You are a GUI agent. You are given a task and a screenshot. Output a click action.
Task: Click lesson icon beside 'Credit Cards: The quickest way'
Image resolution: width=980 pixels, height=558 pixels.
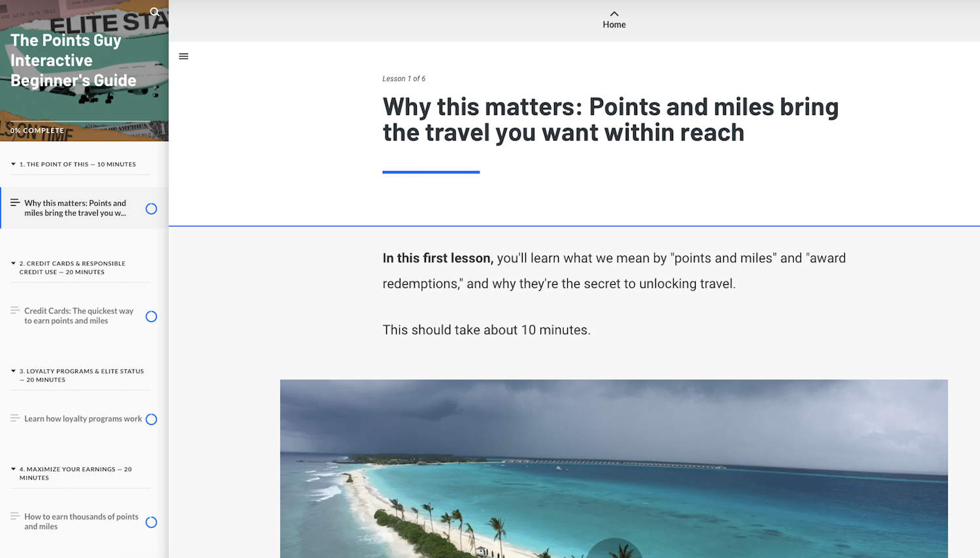pos(15,310)
